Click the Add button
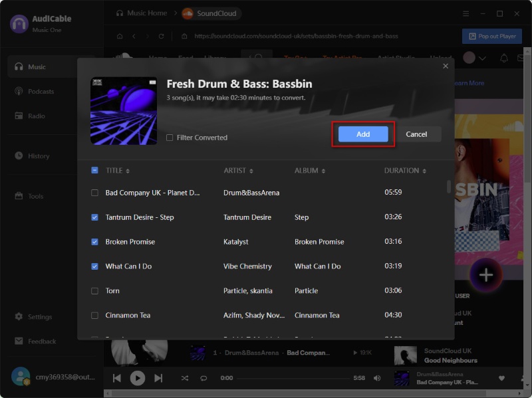The image size is (532, 398). pyautogui.click(x=363, y=134)
